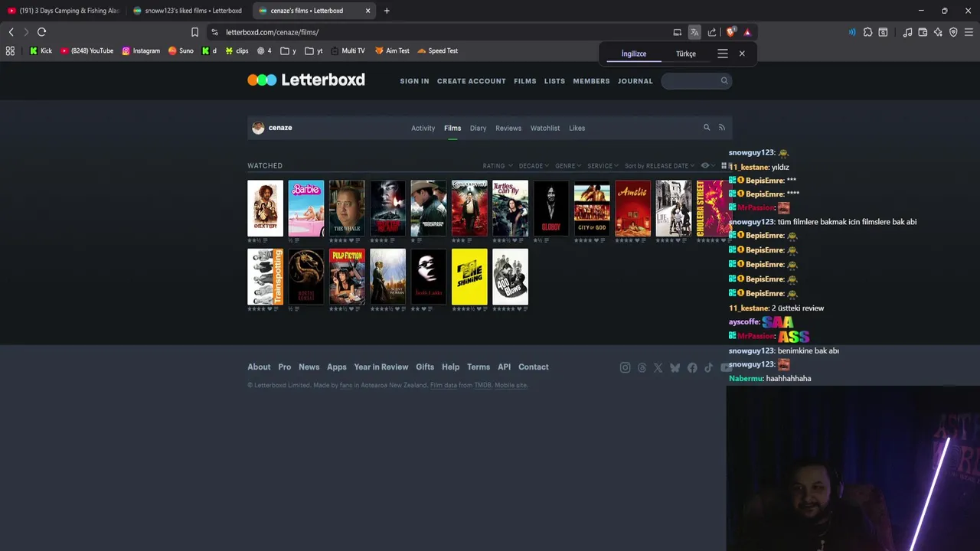This screenshot has height=551, width=980.
Task: Open Letterboxd Instagram footer icon
Action: click(625, 367)
